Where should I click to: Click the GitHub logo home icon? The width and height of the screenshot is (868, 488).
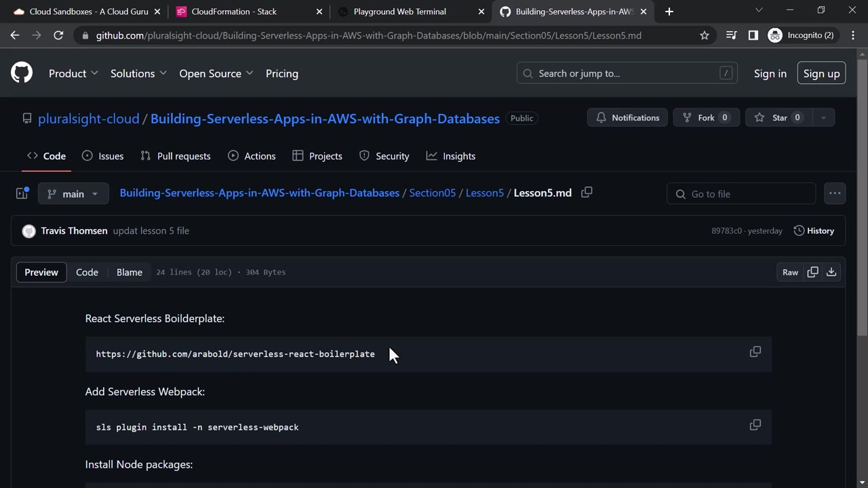click(22, 73)
